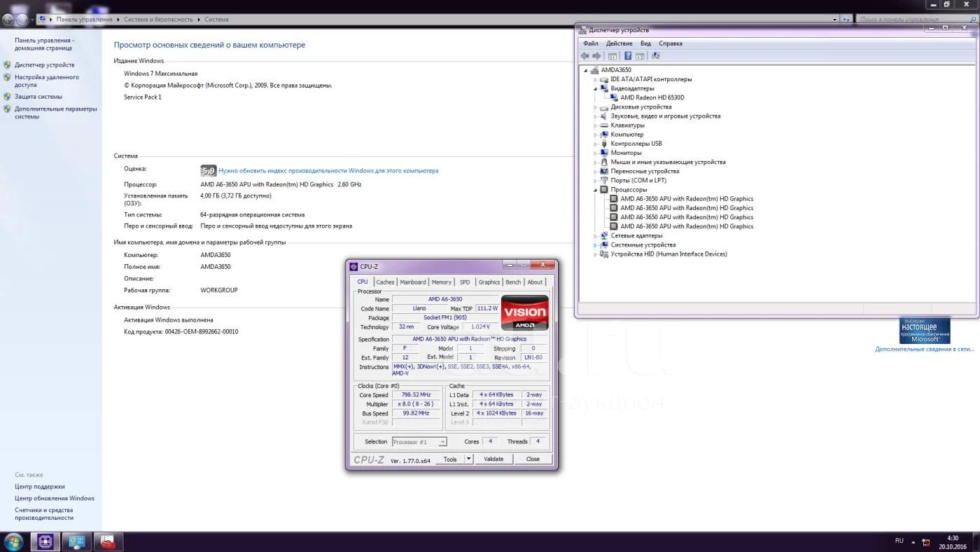Click the Action Center flag tray icon
The image size is (980, 552).
[927, 542]
